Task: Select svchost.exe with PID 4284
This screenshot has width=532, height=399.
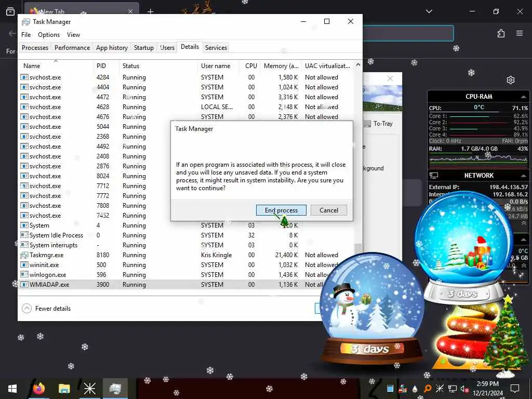Action: (187, 77)
